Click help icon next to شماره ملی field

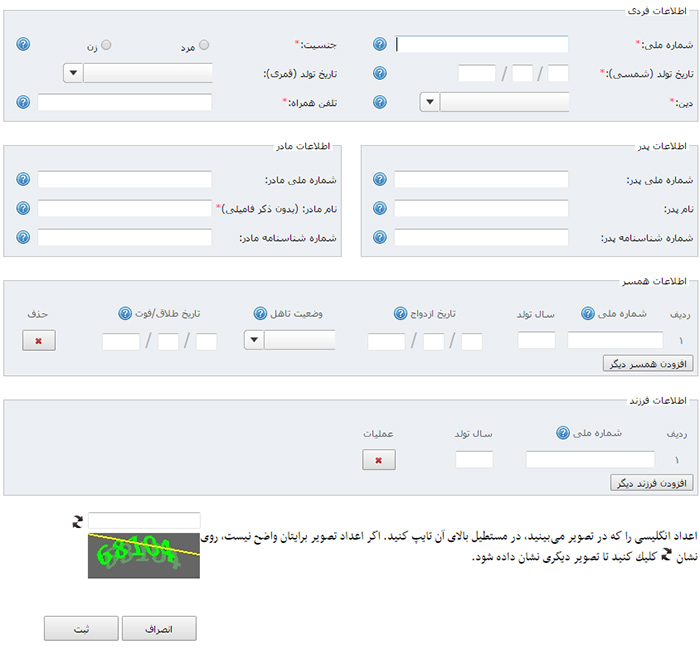tap(379, 44)
